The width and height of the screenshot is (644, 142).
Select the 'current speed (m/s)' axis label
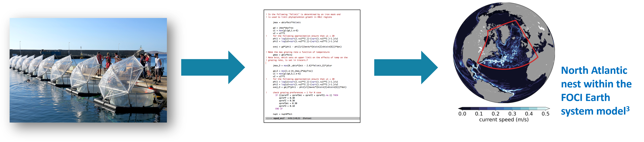504,120
